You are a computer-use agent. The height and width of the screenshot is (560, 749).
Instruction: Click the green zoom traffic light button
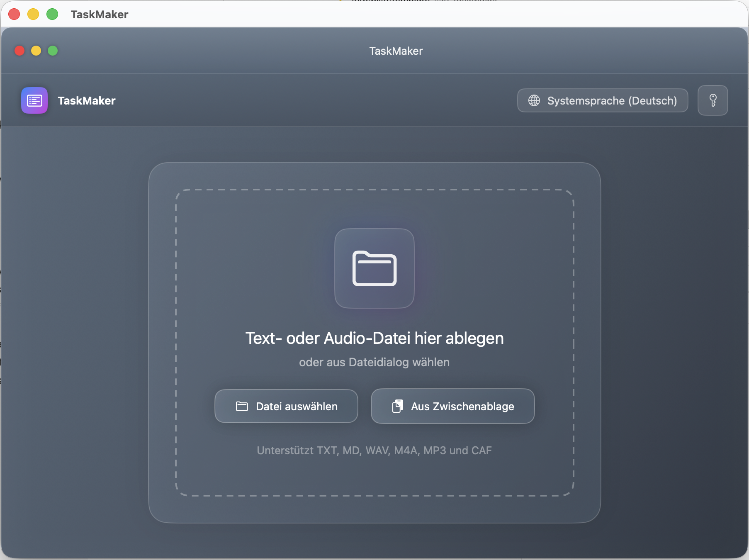(x=53, y=51)
